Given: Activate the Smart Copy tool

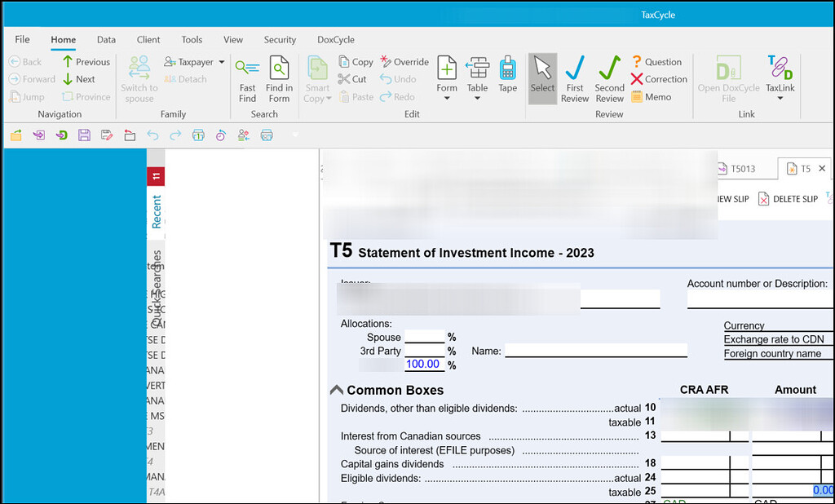Looking at the screenshot, I should tap(318, 78).
